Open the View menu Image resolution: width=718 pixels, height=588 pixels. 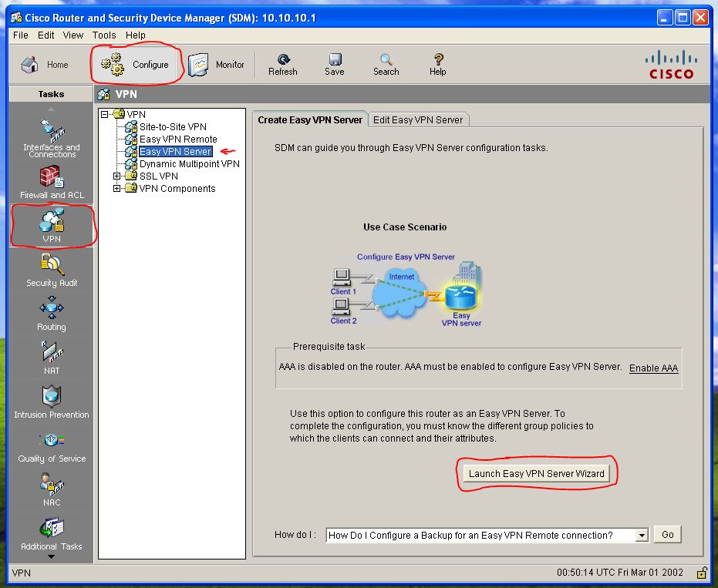(73, 35)
